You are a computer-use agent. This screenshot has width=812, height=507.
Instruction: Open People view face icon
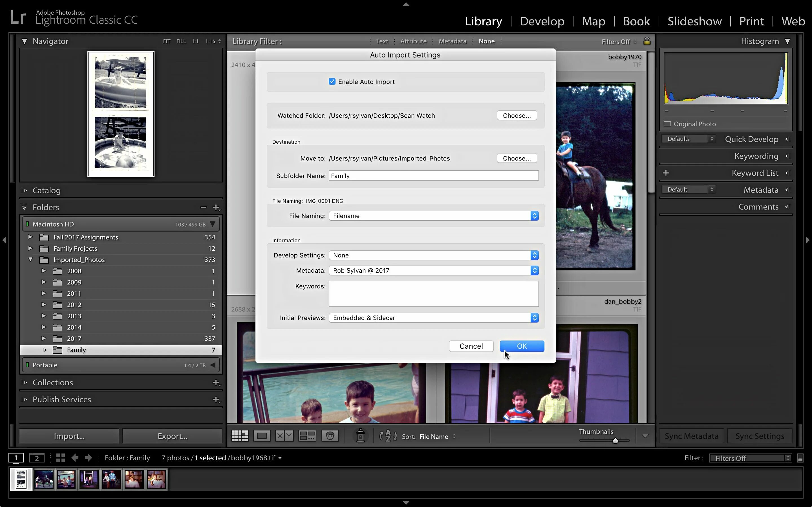click(x=330, y=436)
